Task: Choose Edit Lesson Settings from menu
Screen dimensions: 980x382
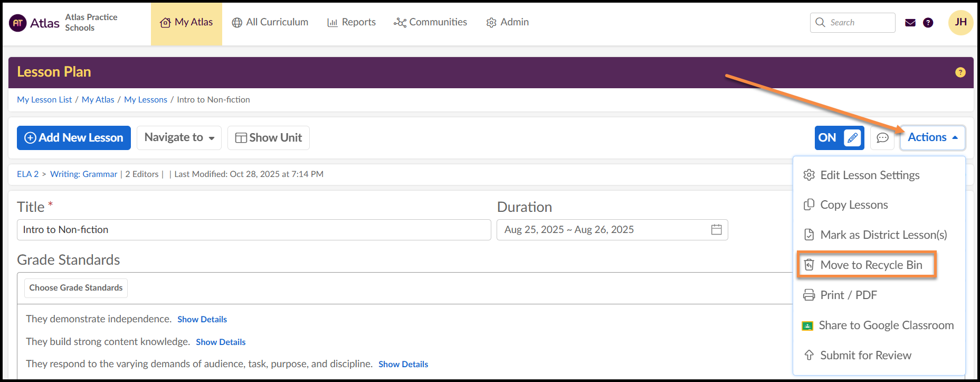Action: coord(869,175)
